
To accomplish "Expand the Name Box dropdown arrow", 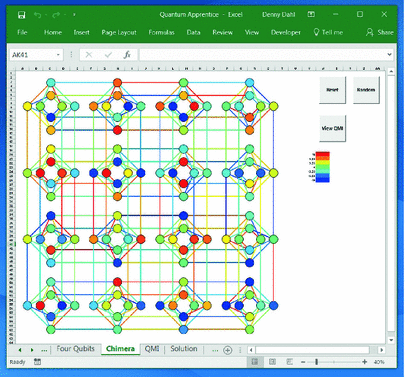I will [58, 55].
